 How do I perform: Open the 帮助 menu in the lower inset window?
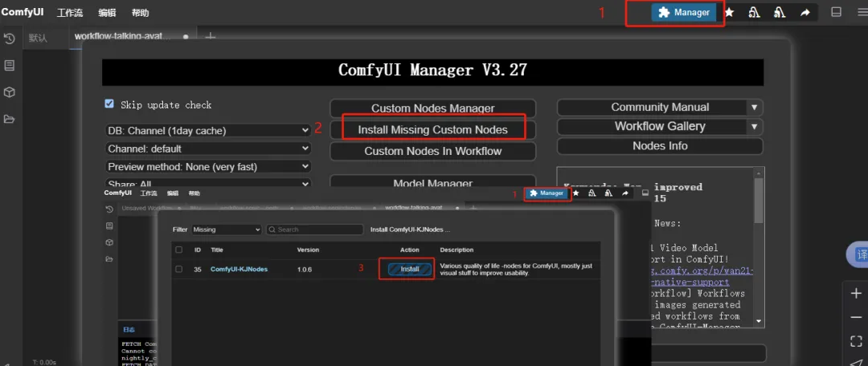click(194, 193)
